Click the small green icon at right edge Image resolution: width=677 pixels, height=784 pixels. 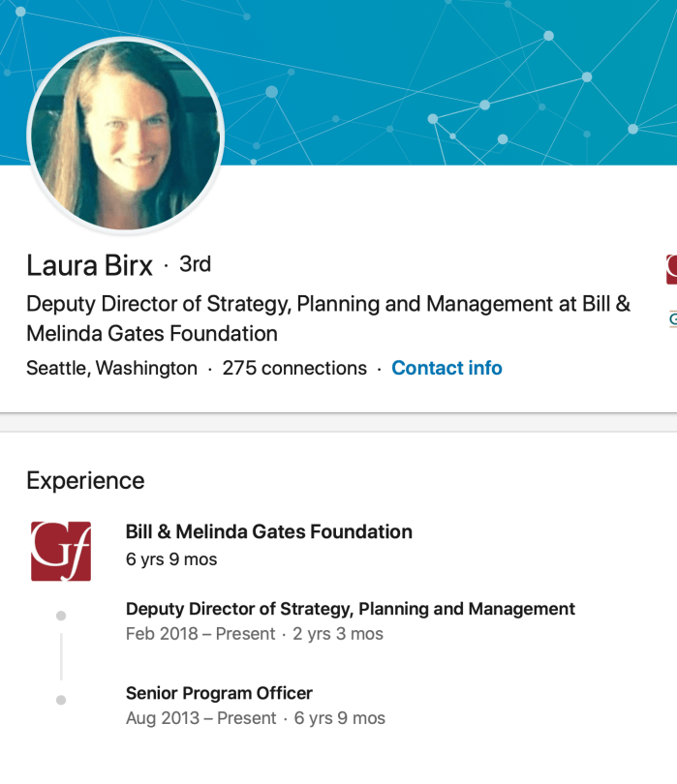coord(672,318)
